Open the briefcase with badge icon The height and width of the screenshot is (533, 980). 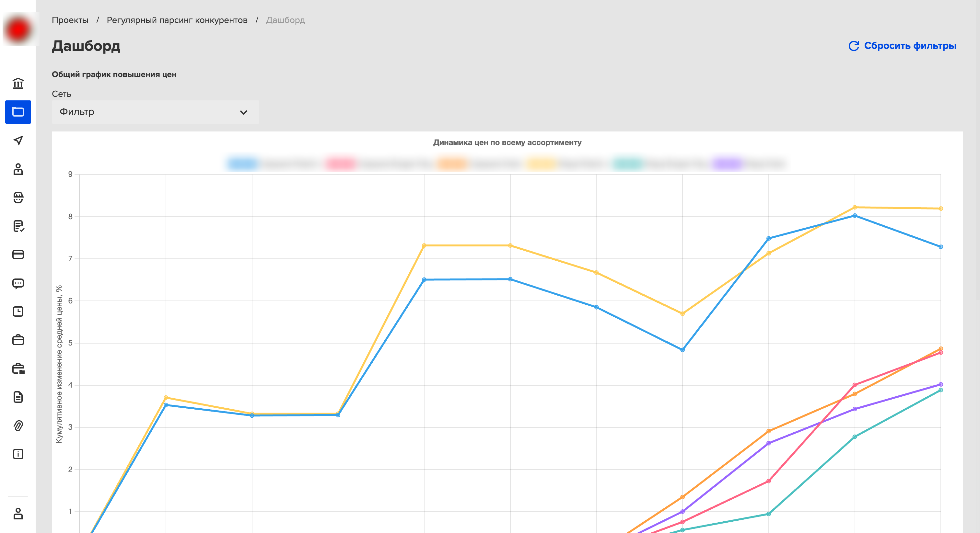(18, 369)
